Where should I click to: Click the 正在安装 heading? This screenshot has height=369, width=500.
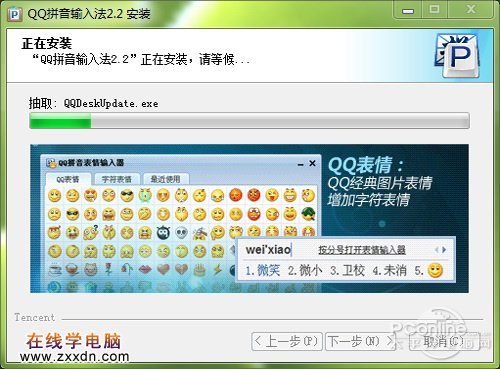pyautogui.click(x=47, y=44)
